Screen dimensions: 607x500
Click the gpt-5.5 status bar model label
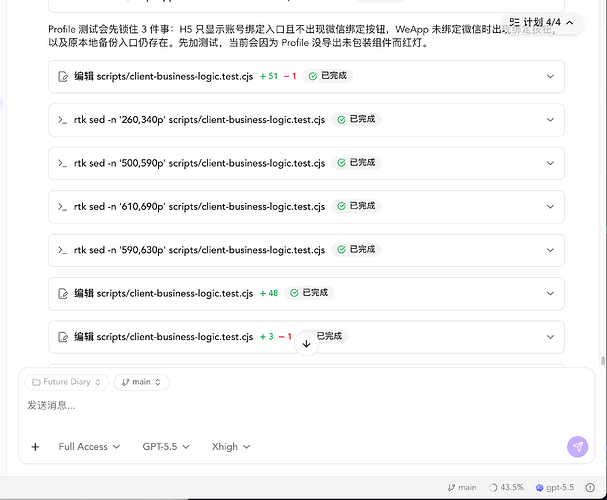click(555, 488)
